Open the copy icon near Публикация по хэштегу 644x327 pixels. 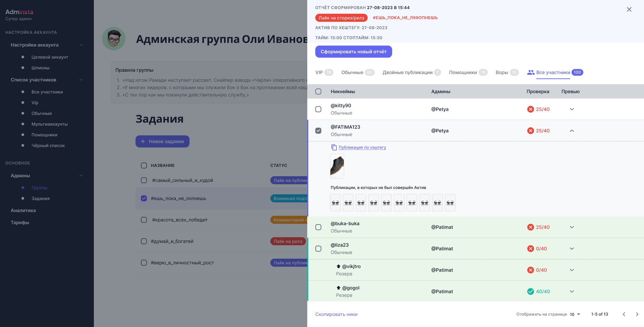point(334,147)
